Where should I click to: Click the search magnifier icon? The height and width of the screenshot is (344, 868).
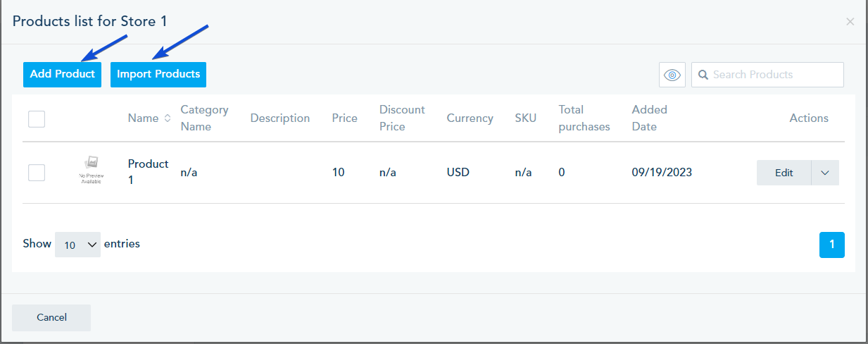703,75
